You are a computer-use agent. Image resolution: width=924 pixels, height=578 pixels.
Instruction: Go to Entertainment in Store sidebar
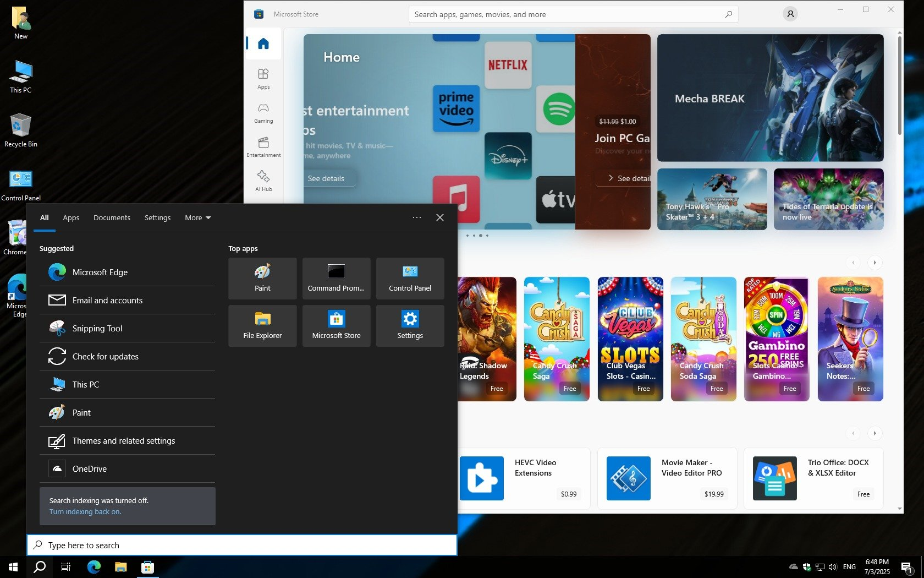pyautogui.click(x=263, y=146)
